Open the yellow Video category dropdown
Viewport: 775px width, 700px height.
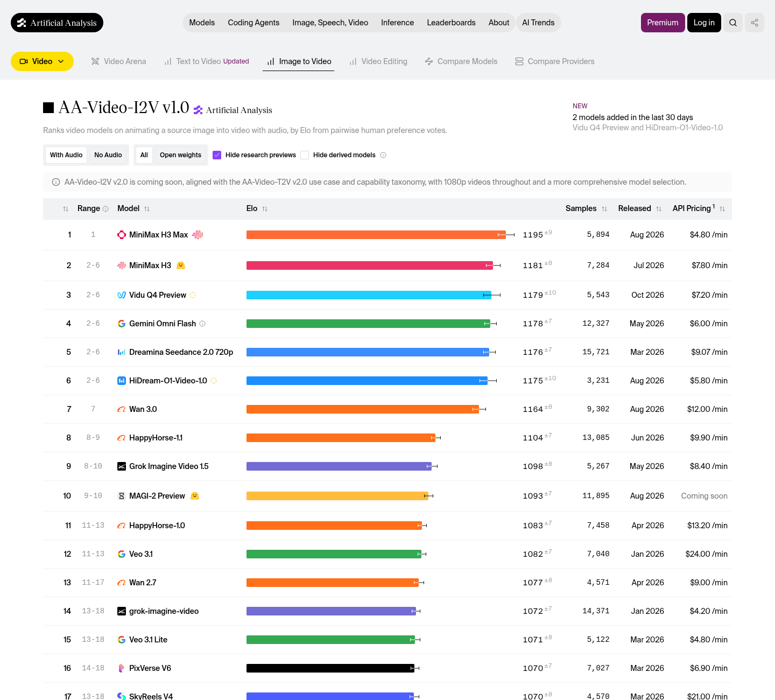point(42,61)
